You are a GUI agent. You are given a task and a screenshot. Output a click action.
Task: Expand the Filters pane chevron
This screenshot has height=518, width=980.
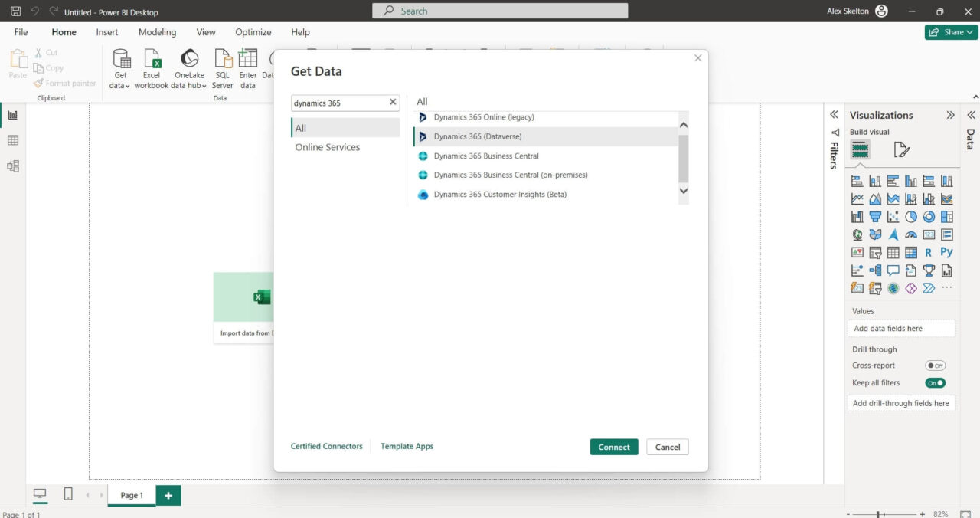835,115
